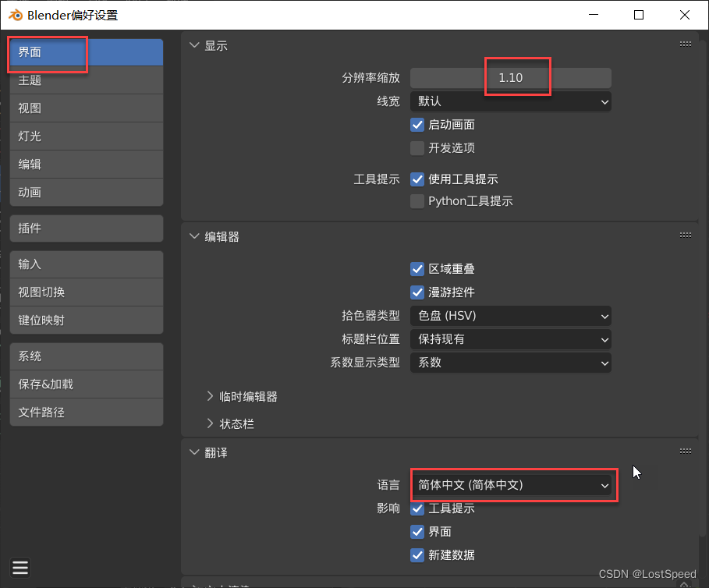Image resolution: width=709 pixels, height=588 pixels.
Task: Open the 输入 settings tab
Action: (x=87, y=264)
